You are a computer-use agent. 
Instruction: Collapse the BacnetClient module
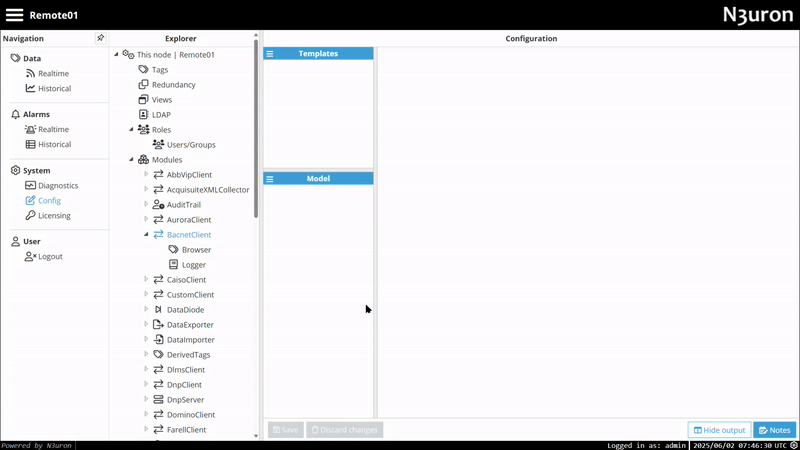point(146,234)
